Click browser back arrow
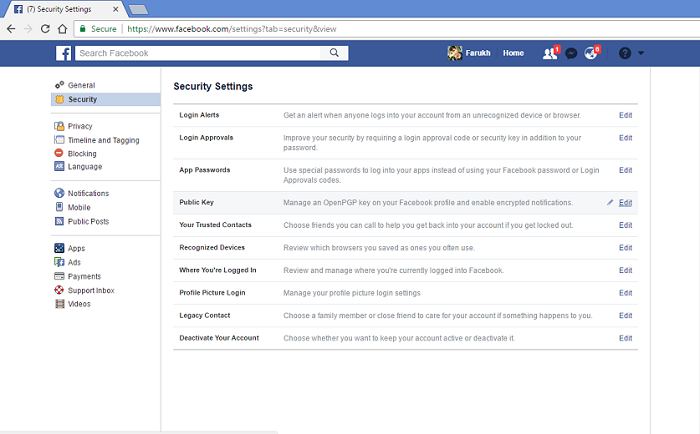 (x=11, y=29)
